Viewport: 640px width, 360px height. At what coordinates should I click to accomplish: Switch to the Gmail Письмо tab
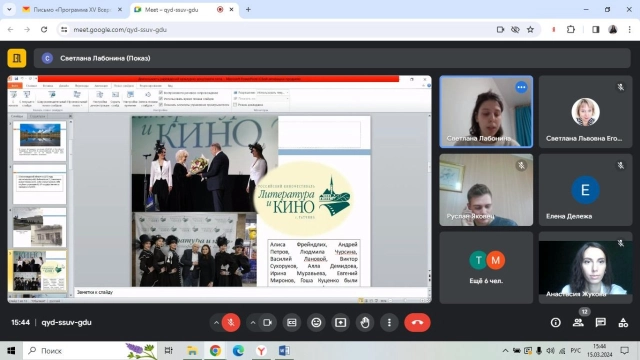(72, 9)
